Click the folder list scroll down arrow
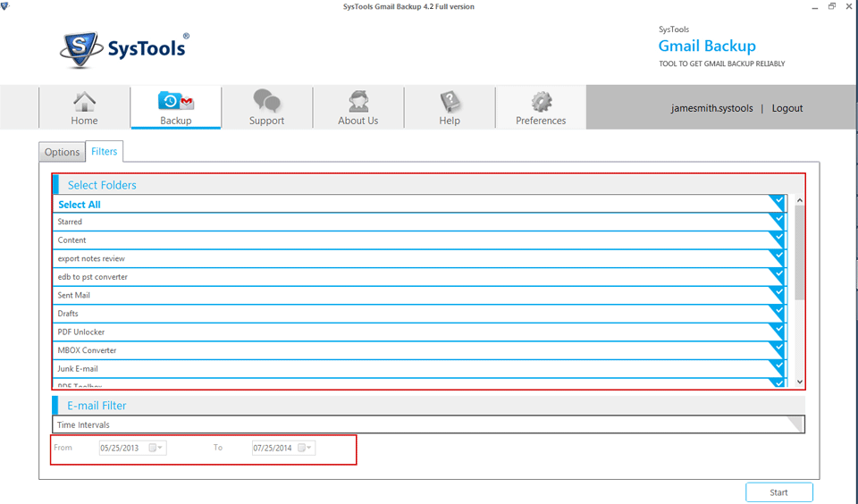Image resolution: width=858 pixels, height=504 pixels. (x=799, y=382)
